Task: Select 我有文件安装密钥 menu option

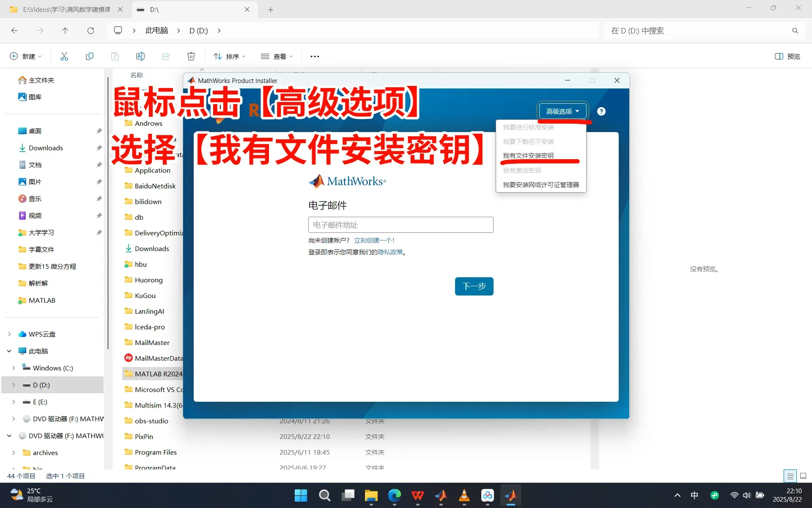Action: tap(528, 155)
